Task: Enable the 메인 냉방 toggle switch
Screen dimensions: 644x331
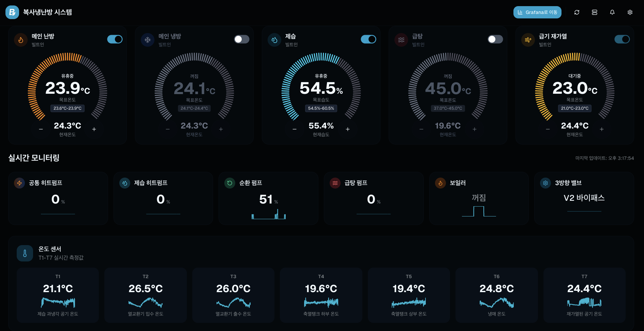Action: (x=242, y=39)
